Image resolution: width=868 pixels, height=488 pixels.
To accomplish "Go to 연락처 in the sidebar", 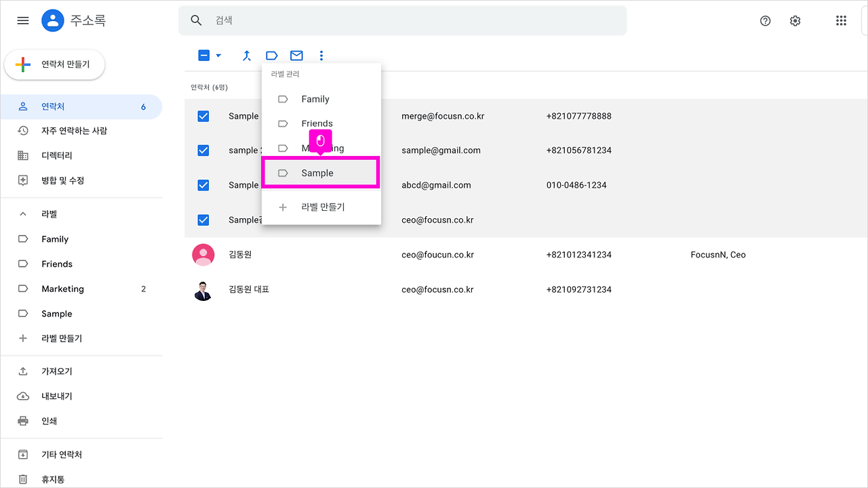I will coord(81,106).
